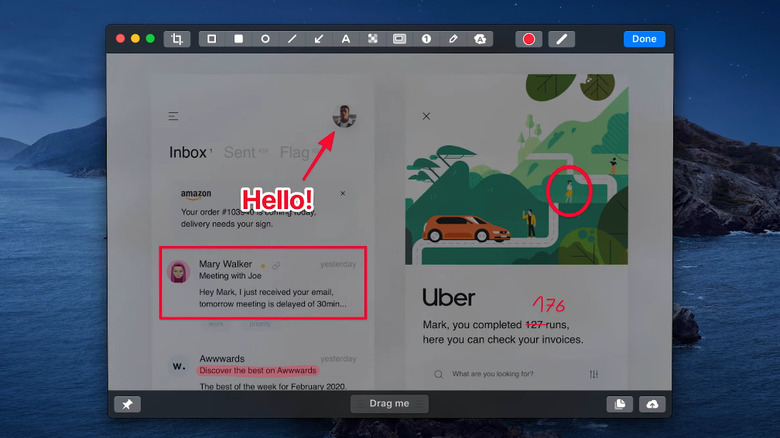Click the 'priority' tag under Mary Walker email
This screenshot has width=780, height=438.
[260, 324]
